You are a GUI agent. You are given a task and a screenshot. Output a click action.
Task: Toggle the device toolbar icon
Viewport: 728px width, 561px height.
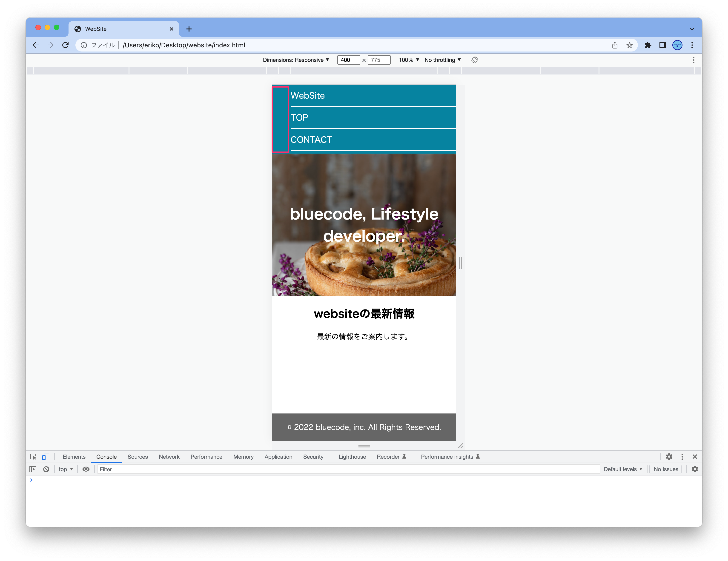pos(46,457)
